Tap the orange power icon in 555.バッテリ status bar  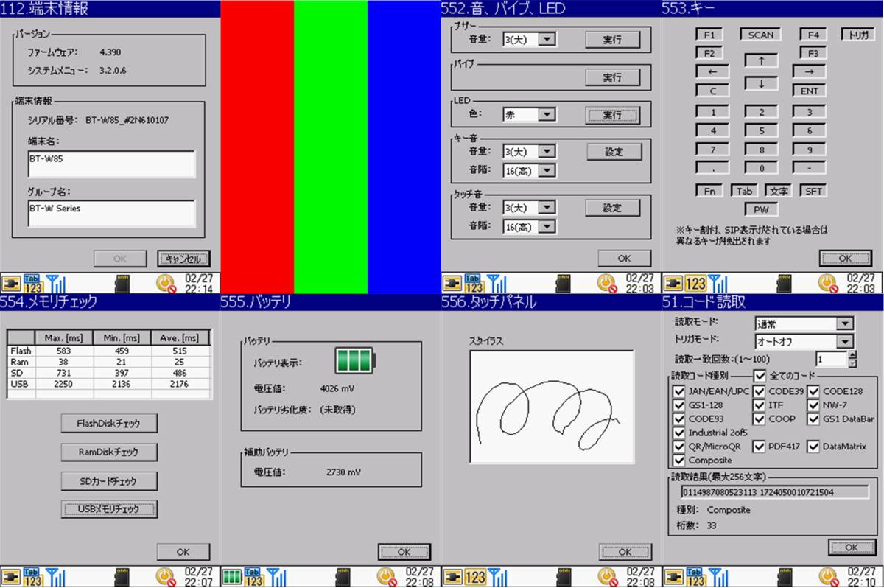click(x=385, y=577)
